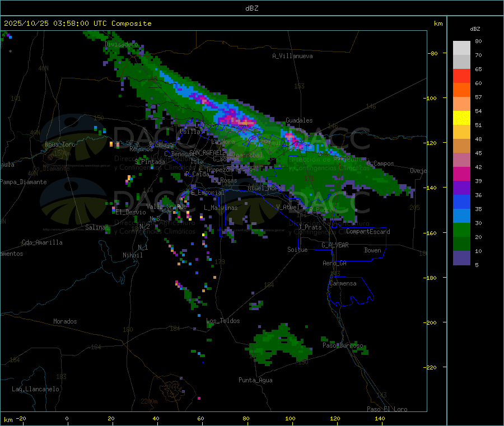Select the magenta 39-42 dBZ legend color
The height and width of the screenshot is (426, 504).
[x=461, y=174]
